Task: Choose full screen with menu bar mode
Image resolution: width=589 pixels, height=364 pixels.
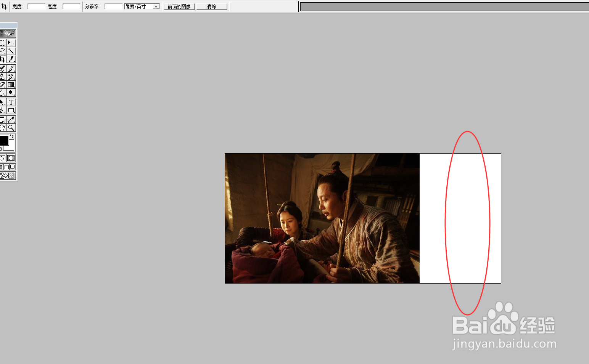Action: click(6, 167)
